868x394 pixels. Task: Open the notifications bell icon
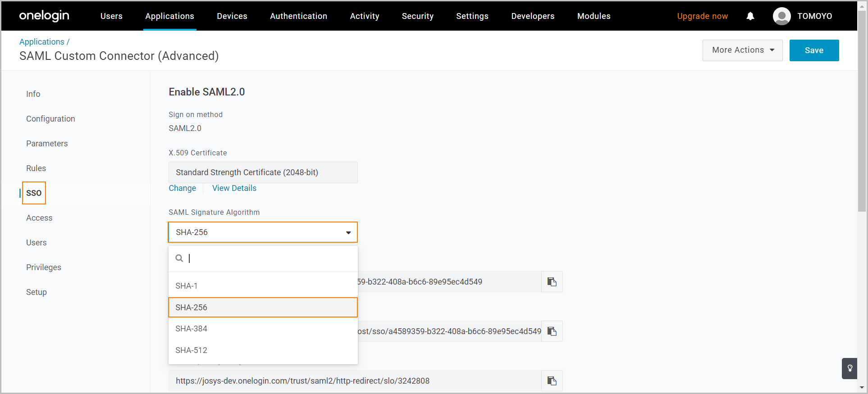pos(750,16)
